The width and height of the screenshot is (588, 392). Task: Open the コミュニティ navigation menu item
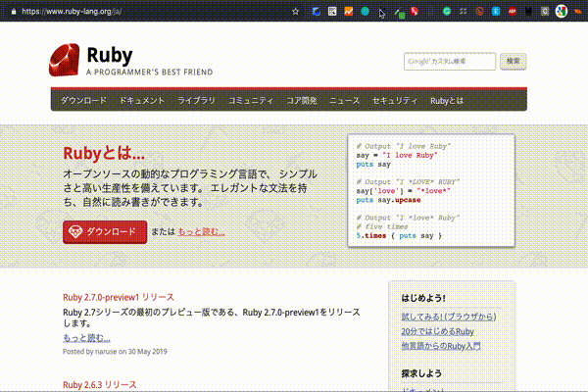(251, 101)
